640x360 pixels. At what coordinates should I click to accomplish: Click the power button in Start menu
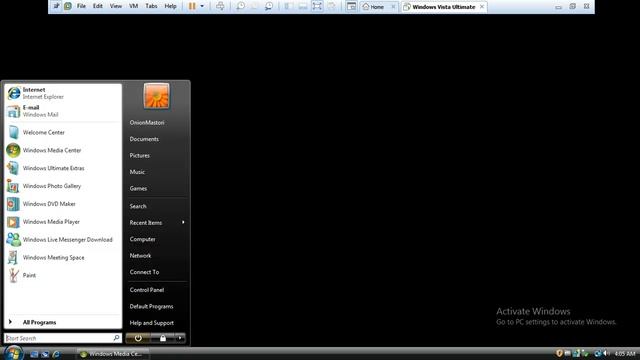pos(138,338)
